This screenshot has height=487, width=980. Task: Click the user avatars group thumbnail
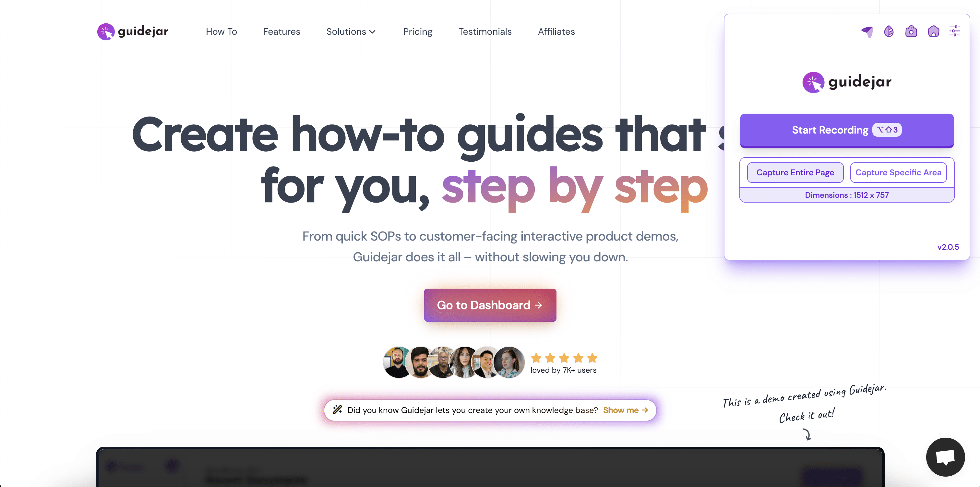tap(453, 362)
